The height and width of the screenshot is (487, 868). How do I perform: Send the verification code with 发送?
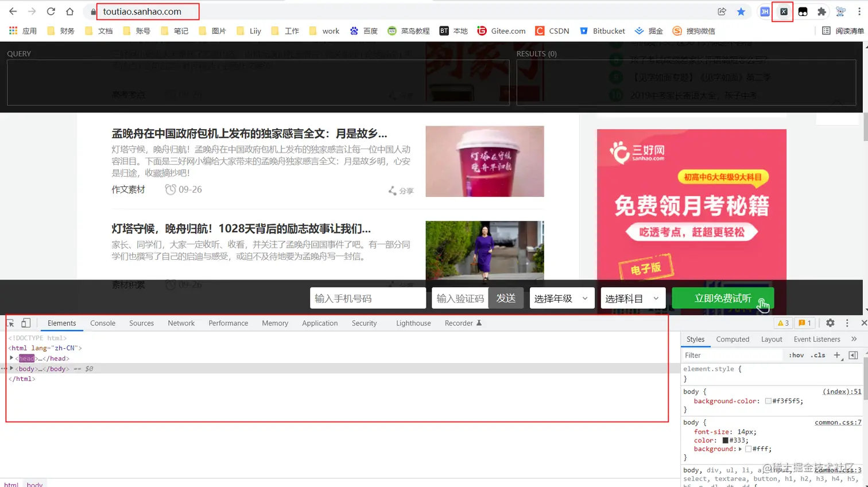click(x=506, y=298)
